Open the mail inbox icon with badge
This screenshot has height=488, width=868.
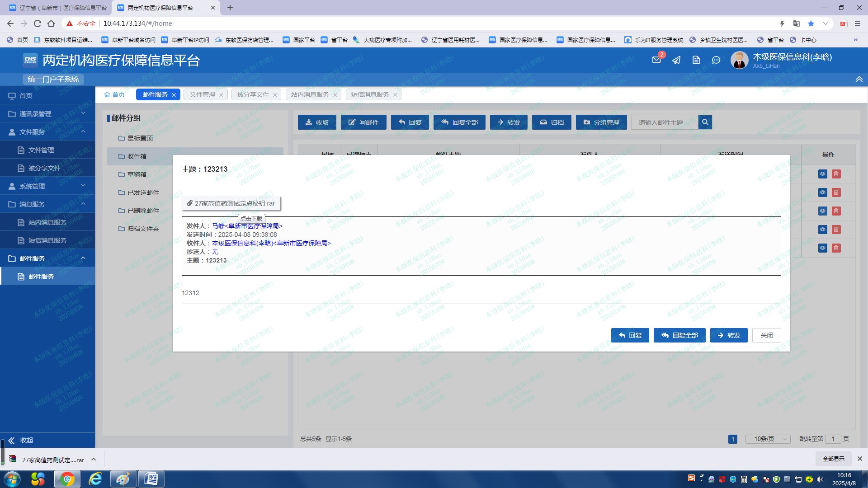tap(657, 60)
